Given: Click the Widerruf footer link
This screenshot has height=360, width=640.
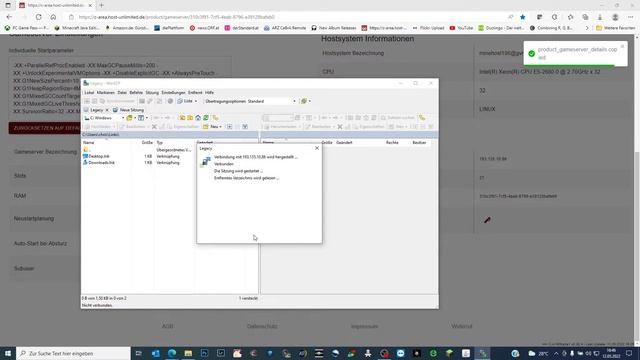Looking at the screenshot, I should pyautogui.click(x=462, y=327).
